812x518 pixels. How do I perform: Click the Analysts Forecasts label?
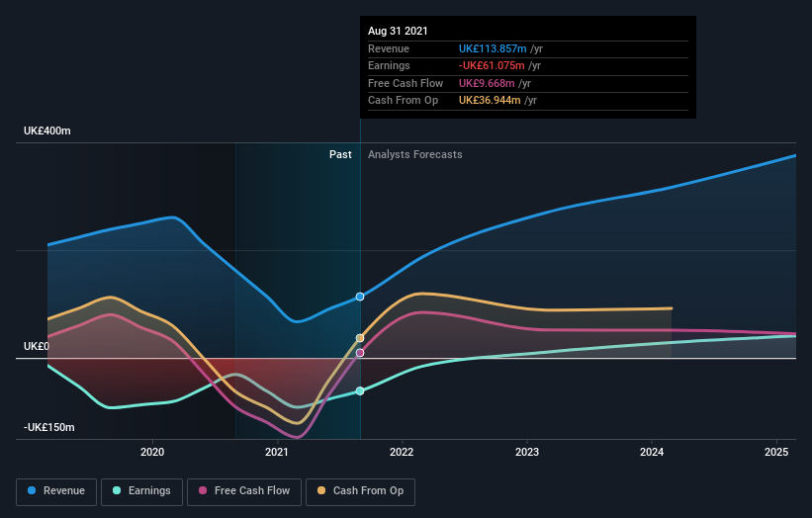(414, 154)
